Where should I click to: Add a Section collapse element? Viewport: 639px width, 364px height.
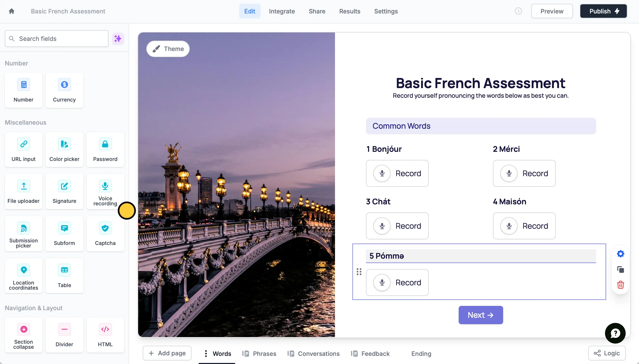pyautogui.click(x=24, y=335)
